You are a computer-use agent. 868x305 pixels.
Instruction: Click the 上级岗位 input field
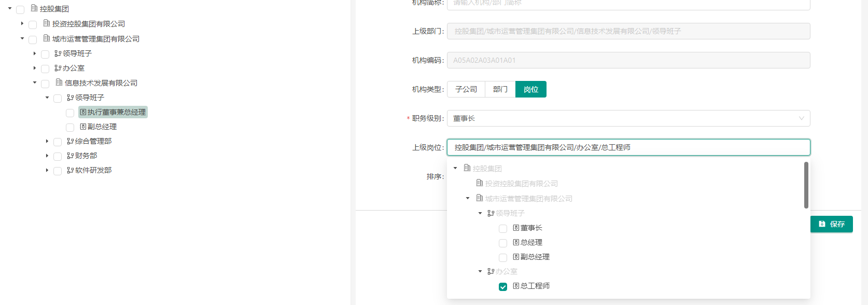pyautogui.click(x=628, y=147)
